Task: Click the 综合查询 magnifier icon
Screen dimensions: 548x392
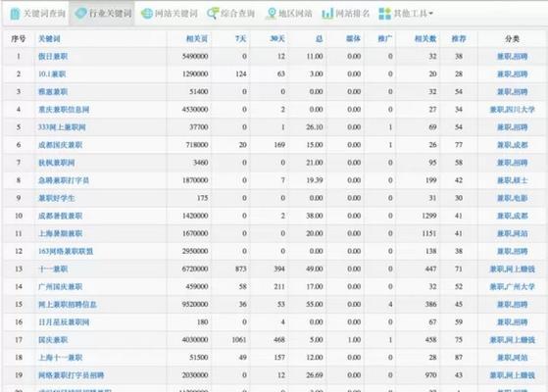Action: [213, 14]
